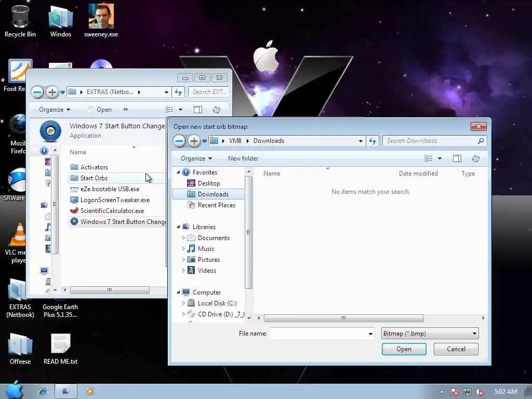Select CD Drive (D:) in the tree
Viewport: 532px width, 399px height.
click(x=220, y=314)
